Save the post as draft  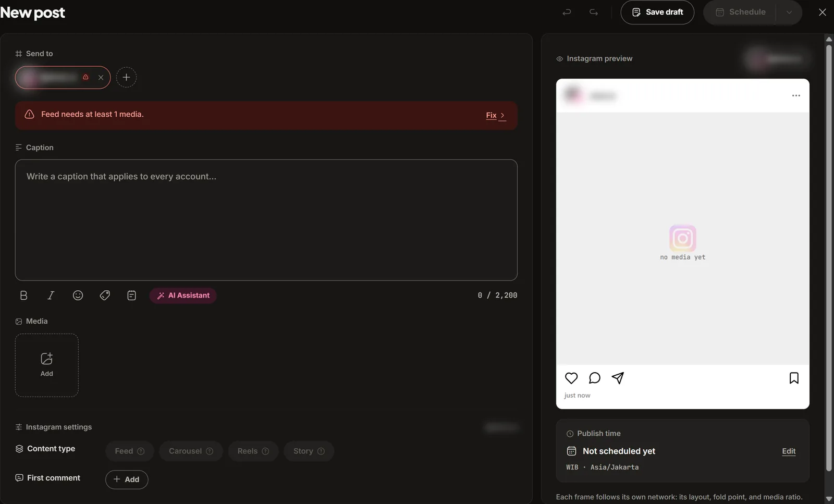tap(657, 12)
